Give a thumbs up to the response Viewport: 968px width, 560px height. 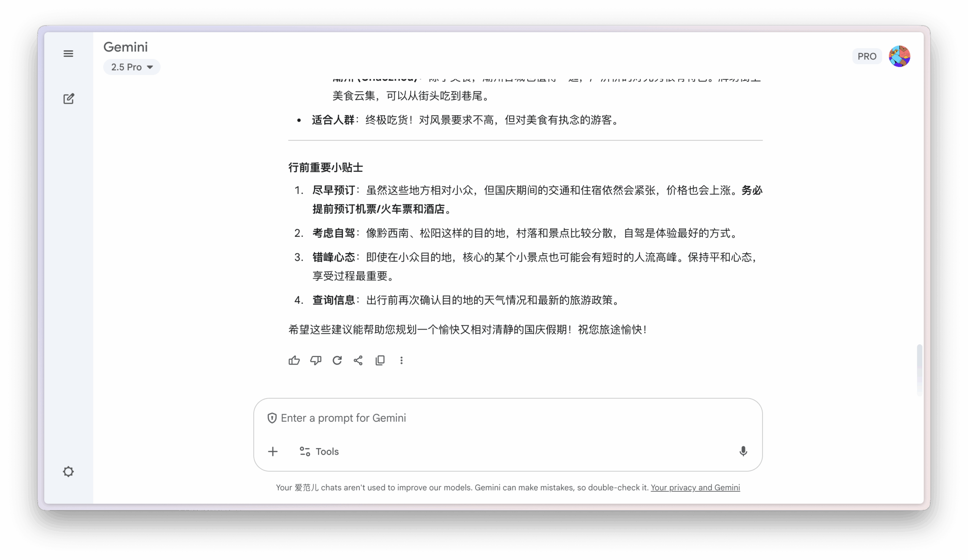point(294,360)
